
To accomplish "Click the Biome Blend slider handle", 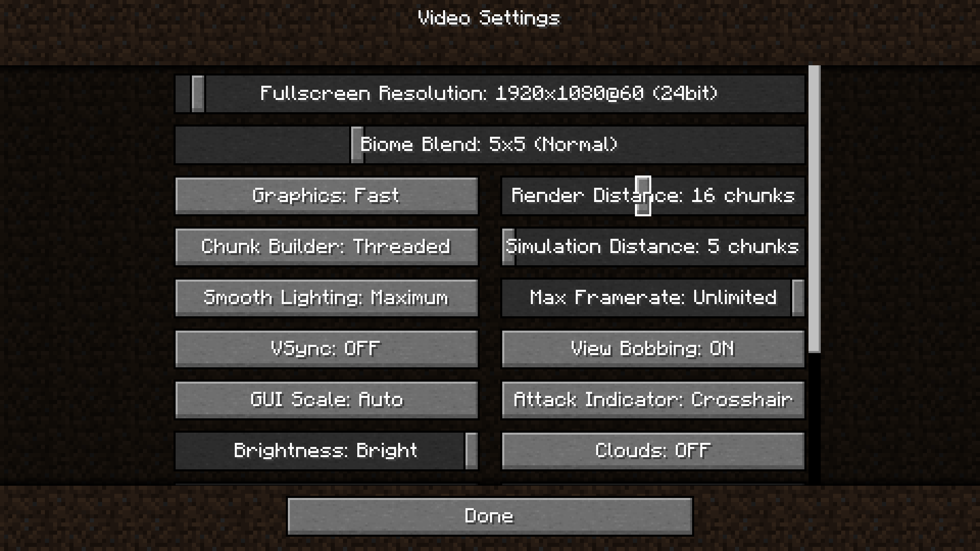I will pos(357,145).
